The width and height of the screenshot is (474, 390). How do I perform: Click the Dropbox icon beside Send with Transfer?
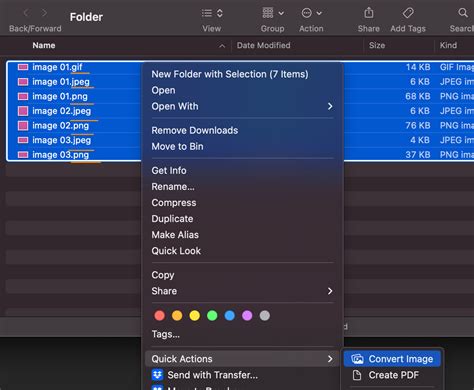tap(157, 375)
